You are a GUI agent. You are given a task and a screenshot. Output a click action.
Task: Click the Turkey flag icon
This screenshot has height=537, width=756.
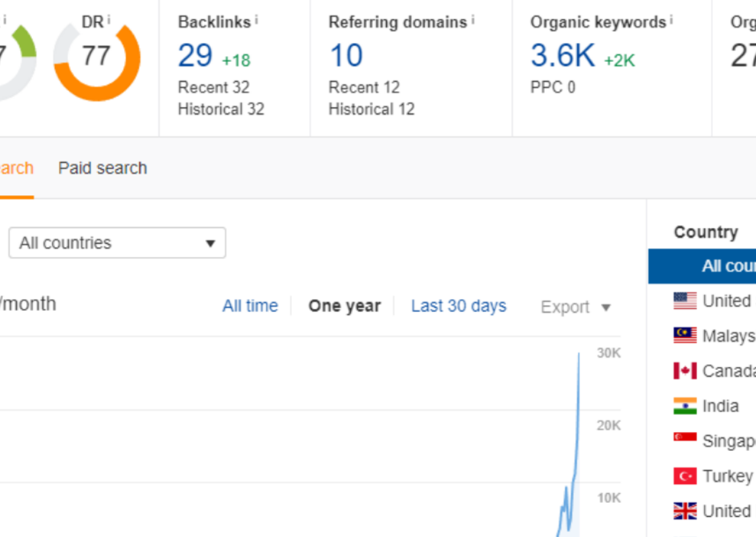point(685,476)
